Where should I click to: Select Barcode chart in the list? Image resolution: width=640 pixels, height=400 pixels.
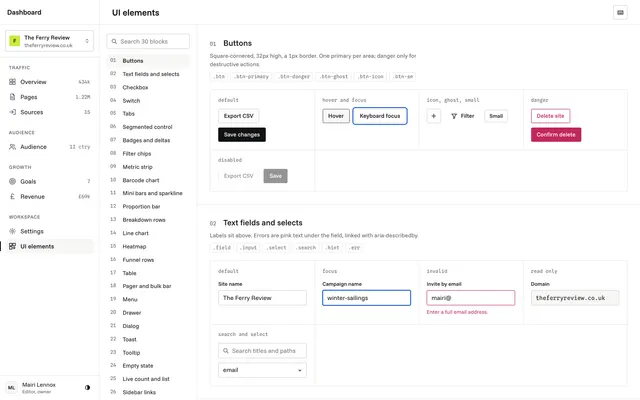tap(148, 180)
